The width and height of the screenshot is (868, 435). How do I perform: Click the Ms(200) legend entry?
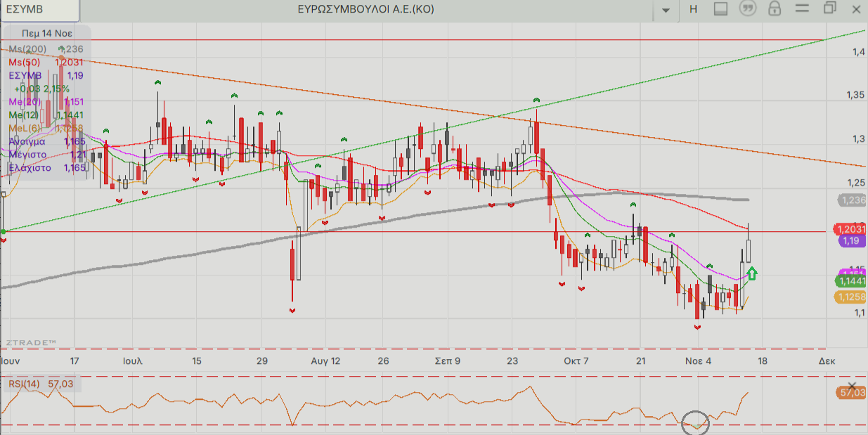(46, 48)
